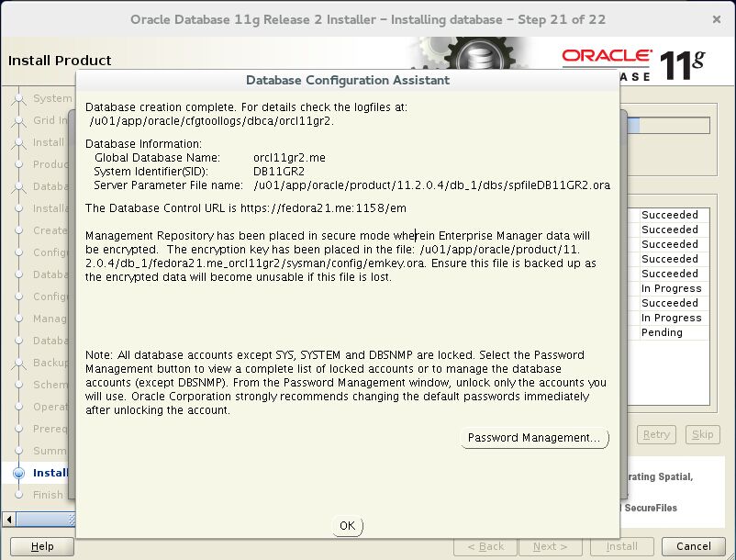Click the disabled Next button
Screen dimensions: 736x560
[x=550, y=546]
